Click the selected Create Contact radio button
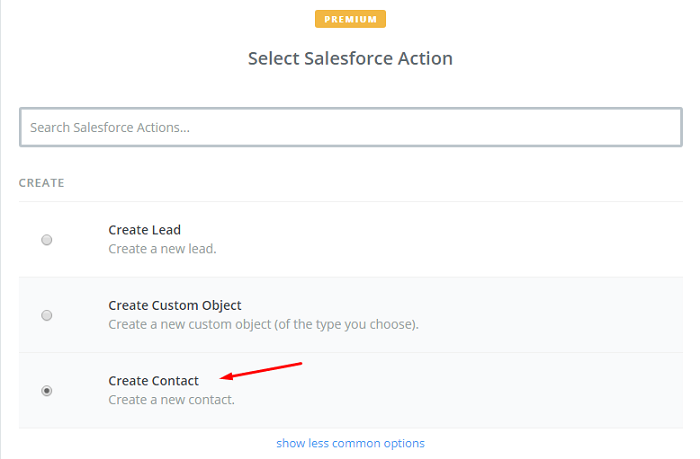 (47, 391)
